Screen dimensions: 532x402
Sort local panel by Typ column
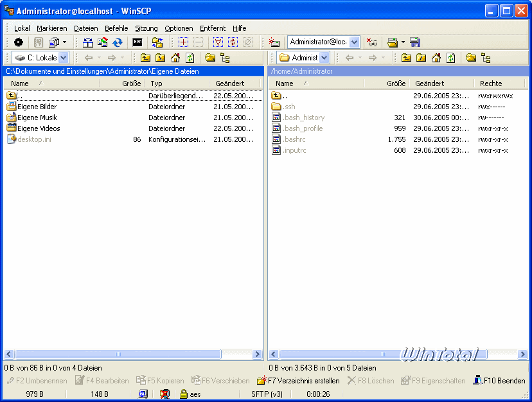[x=177, y=83]
